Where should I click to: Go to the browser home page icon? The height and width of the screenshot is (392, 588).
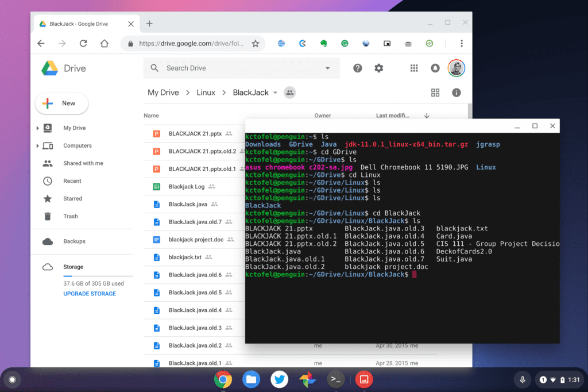[105, 44]
